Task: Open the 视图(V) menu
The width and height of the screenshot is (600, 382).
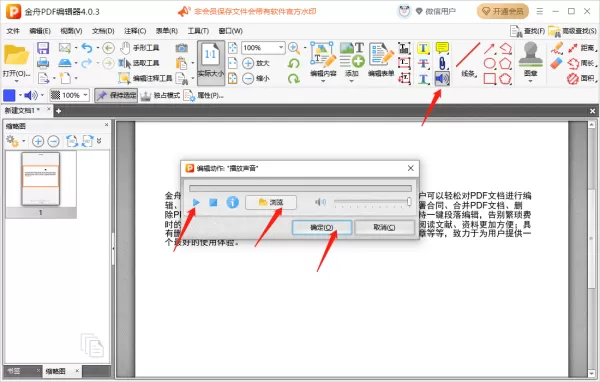Action: point(71,31)
